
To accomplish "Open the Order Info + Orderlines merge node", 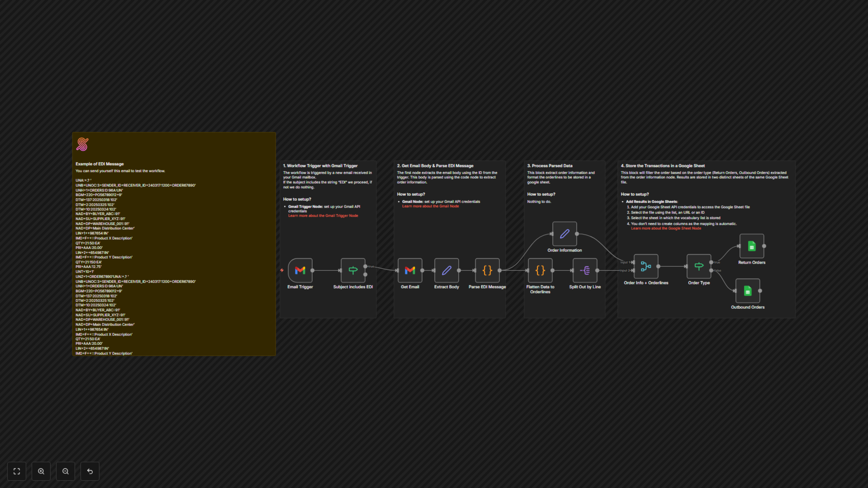I will tap(646, 266).
